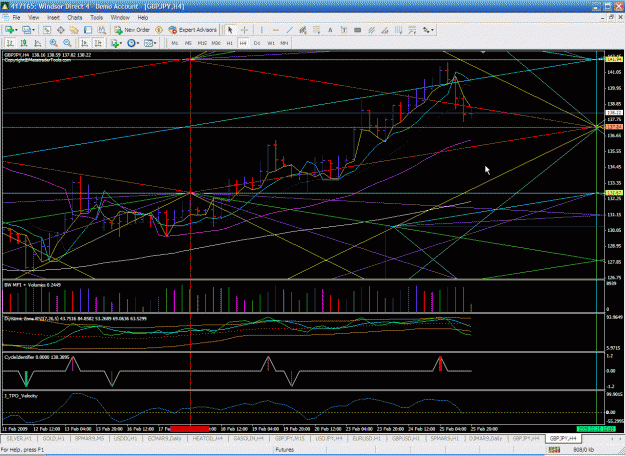Viewport: 625px width, 456px height.
Task: Toggle Chart Shift from right edge
Action: pos(98,43)
